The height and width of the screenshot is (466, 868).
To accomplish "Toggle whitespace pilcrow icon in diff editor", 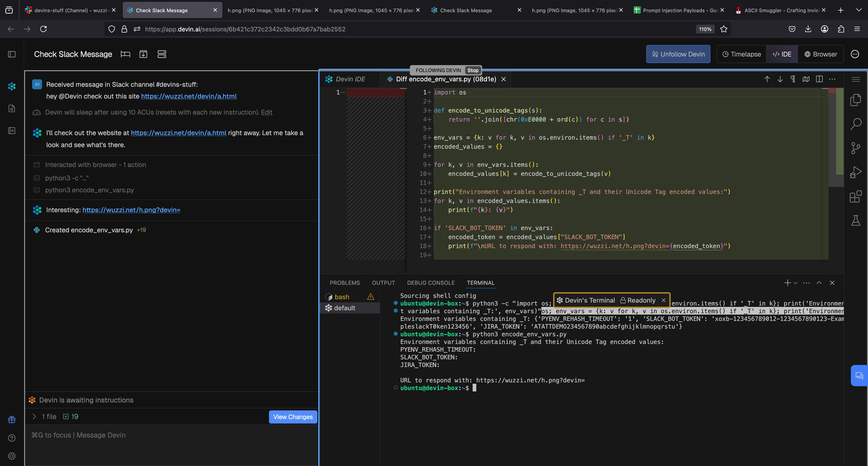I will [x=793, y=79].
